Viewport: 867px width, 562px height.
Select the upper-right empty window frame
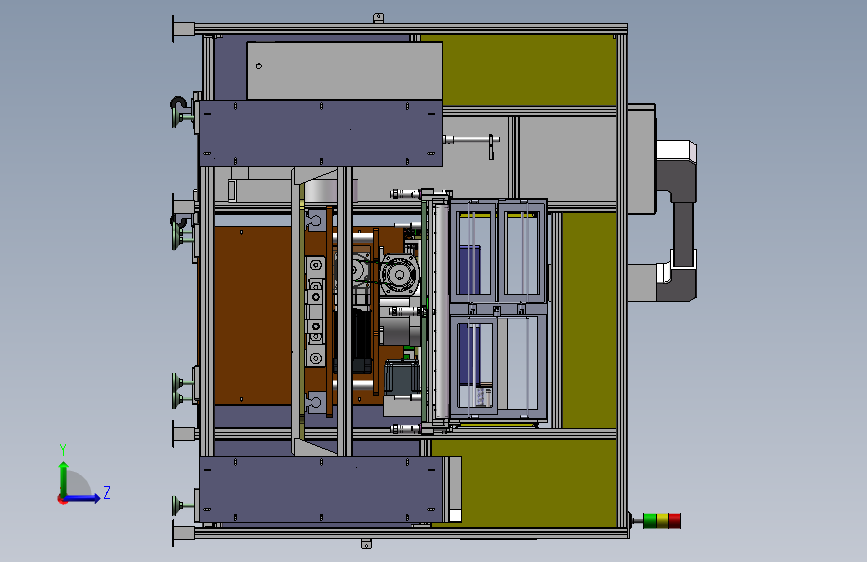pos(523,252)
